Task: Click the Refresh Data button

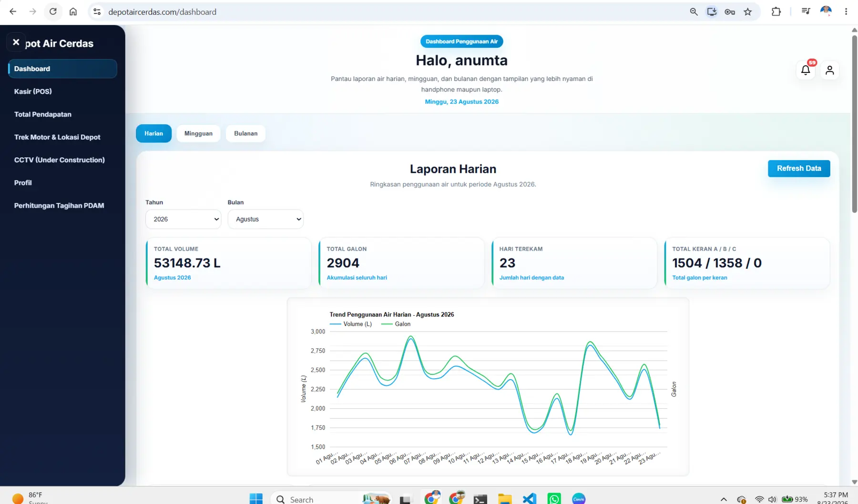Action: tap(799, 168)
